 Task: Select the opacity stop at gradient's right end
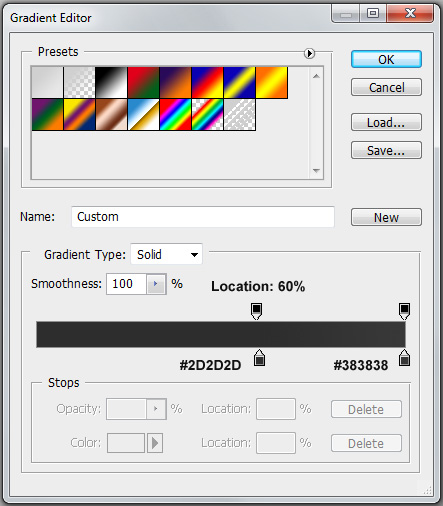click(404, 311)
